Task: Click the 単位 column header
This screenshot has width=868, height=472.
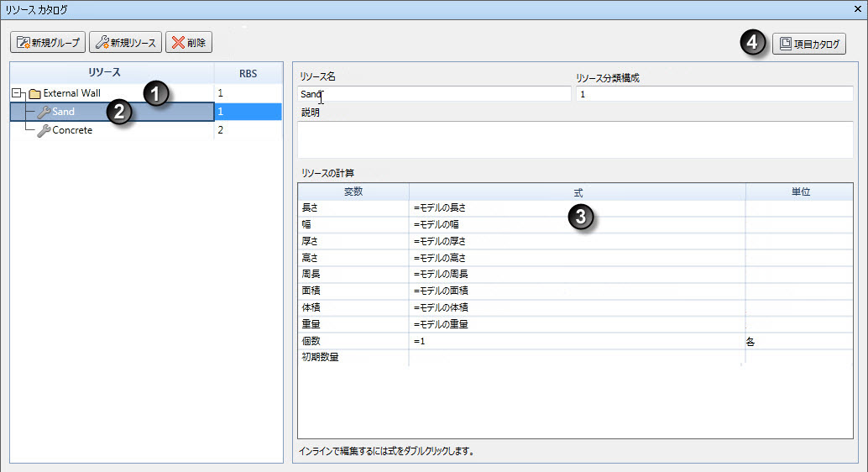Action: 800,191
